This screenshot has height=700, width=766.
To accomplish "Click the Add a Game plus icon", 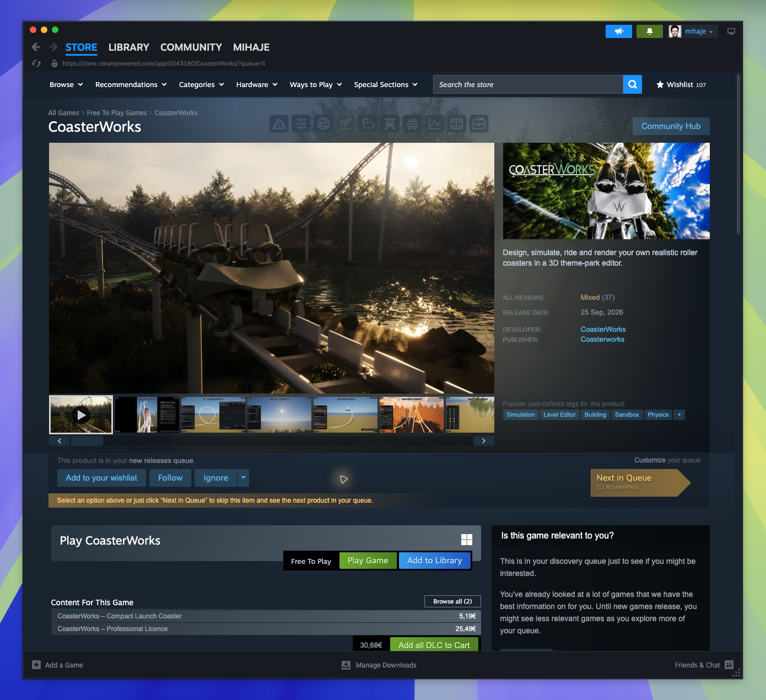I will point(36,665).
